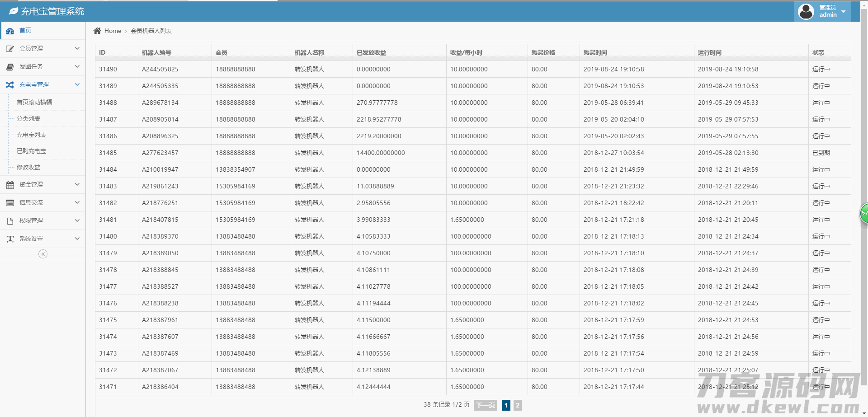Open 已购充电宝 submenu item
Image resolution: width=868 pixels, height=417 pixels.
(x=31, y=151)
